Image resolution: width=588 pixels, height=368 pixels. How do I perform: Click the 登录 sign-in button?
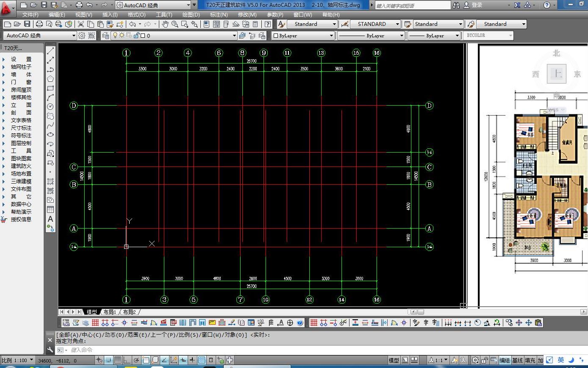tap(473, 5)
